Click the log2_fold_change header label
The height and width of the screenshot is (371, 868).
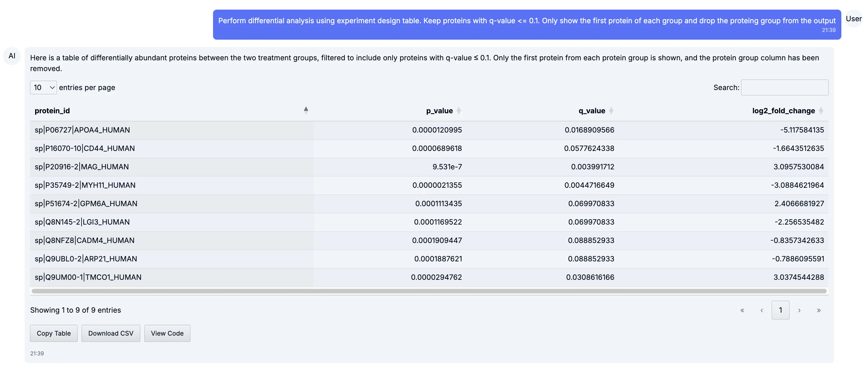point(783,110)
